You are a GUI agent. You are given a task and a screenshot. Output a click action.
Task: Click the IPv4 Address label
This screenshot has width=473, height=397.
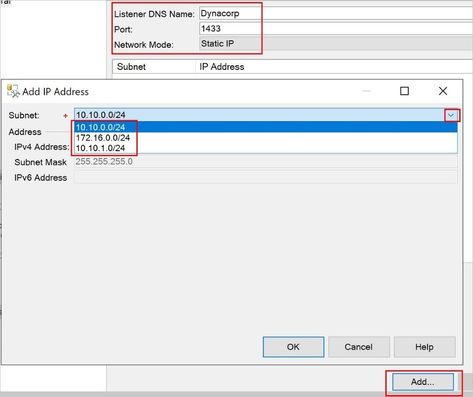[x=42, y=147]
